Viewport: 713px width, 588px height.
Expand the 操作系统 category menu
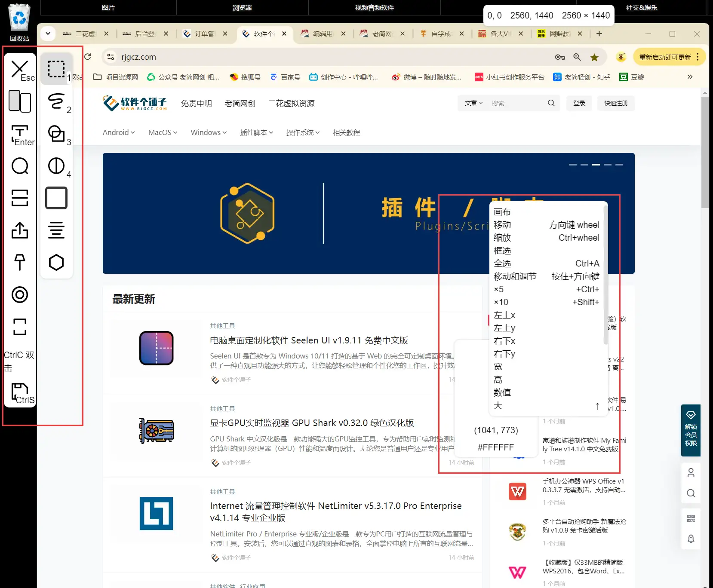[303, 132]
